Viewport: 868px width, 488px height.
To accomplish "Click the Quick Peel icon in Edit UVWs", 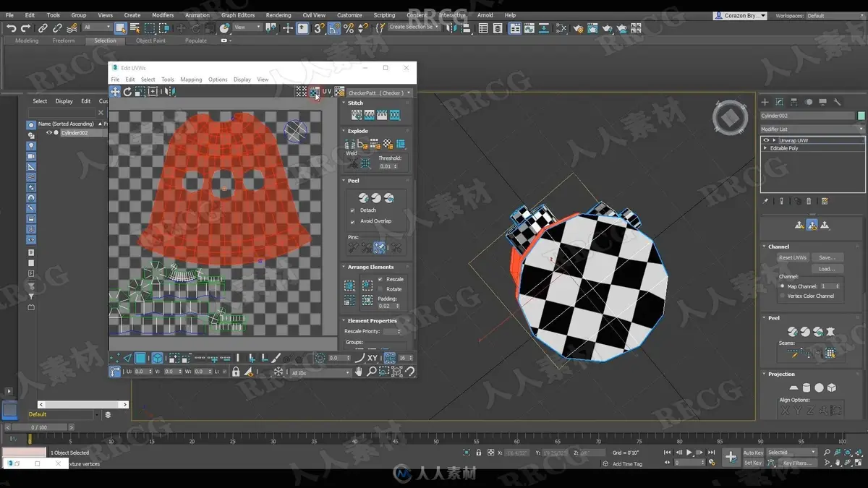I will pyautogui.click(x=364, y=198).
